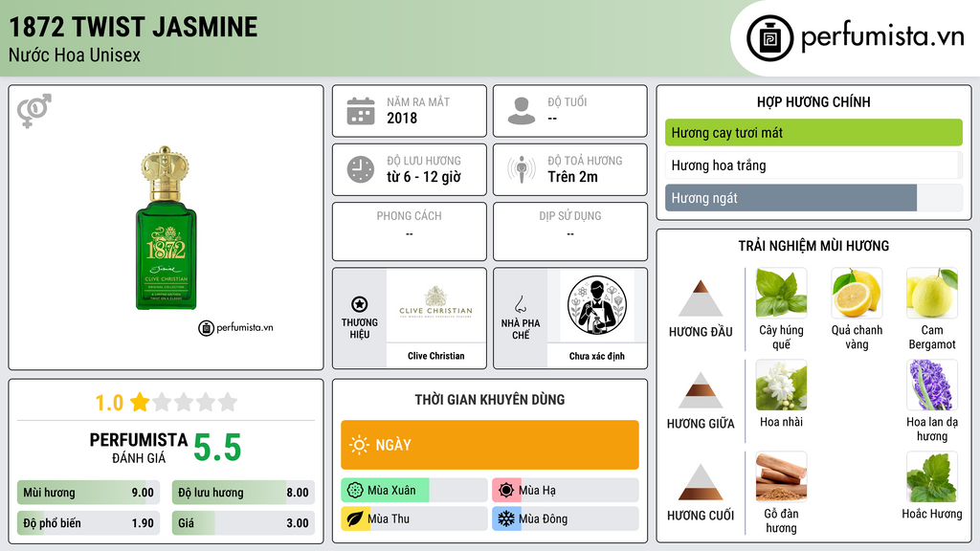Click the snowflake icon for Mùa Đông
The image size is (980, 551).
coord(506,518)
